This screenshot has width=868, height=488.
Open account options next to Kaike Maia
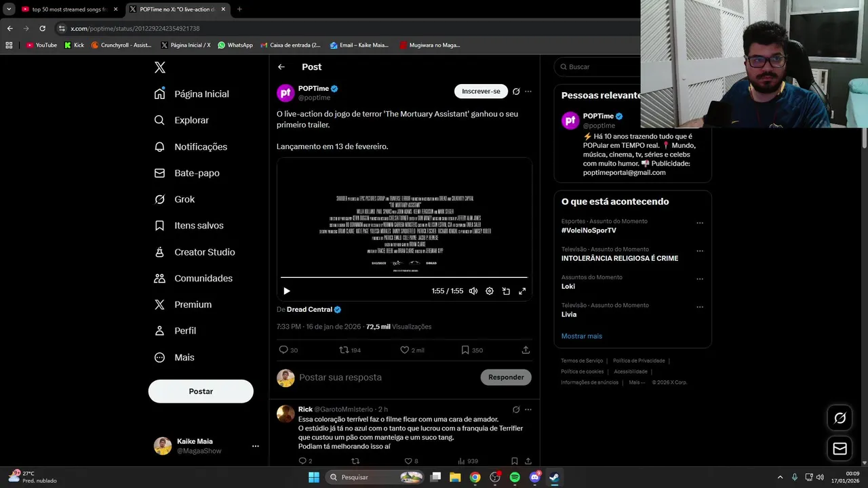255,446
